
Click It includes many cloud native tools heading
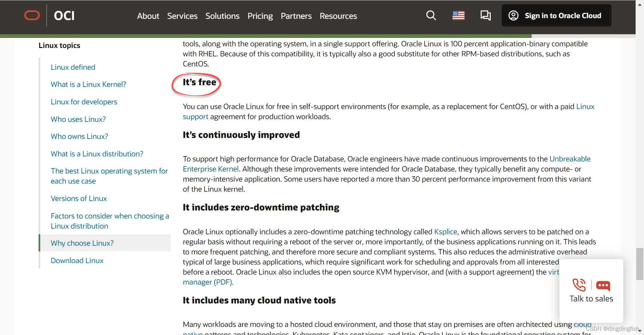(259, 300)
